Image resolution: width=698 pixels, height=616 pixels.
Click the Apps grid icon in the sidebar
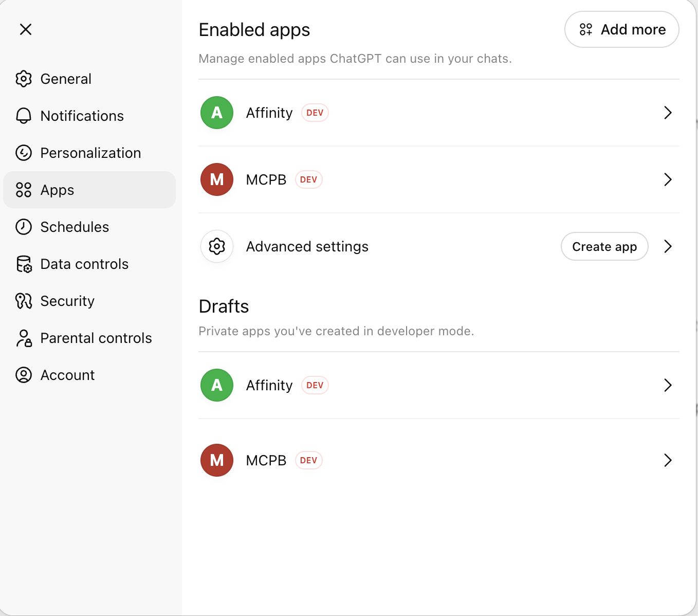coord(24,190)
